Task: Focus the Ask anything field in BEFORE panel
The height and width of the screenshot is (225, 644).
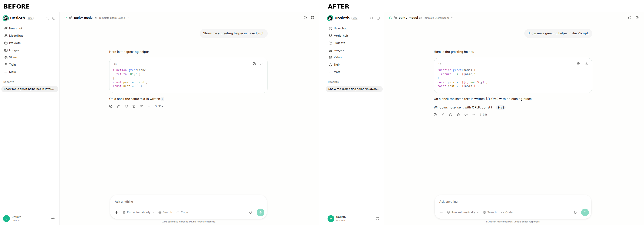Action: click(188, 202)
